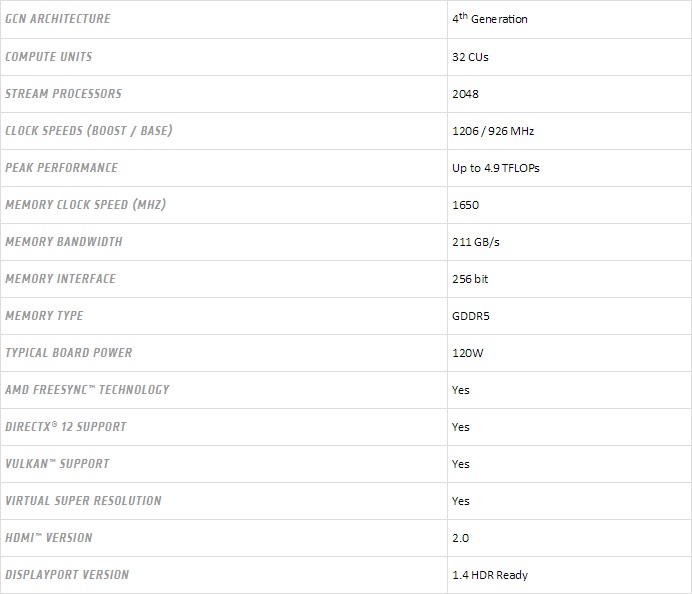
Task: Select the 2048 stream processors value
Action: point(466,94)
